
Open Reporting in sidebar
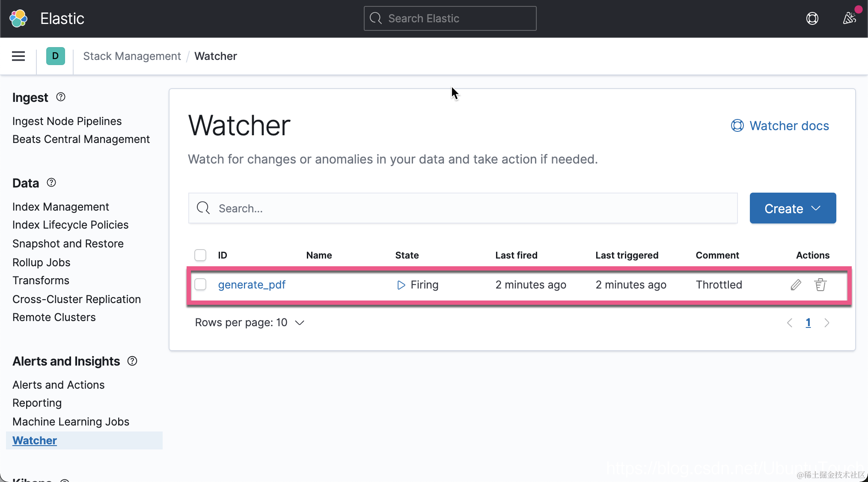[37, 403]
